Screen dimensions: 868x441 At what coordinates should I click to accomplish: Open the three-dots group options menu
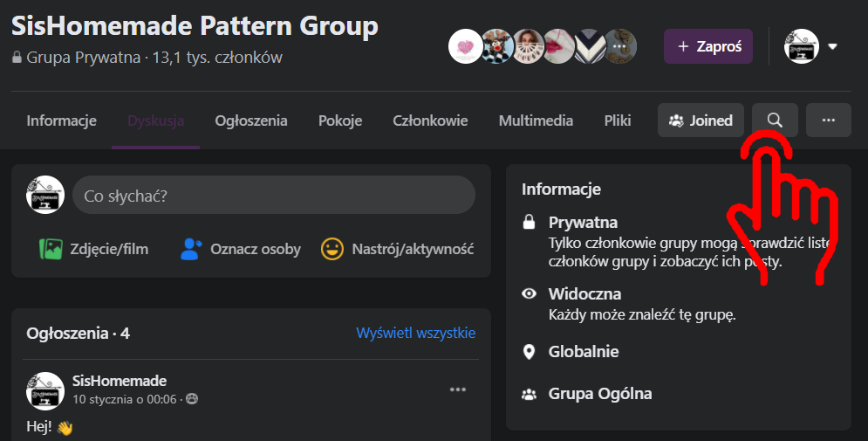tap(828, 121)
